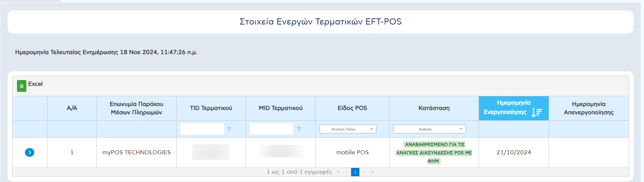The height and width of the screenshot is (182, 644).
Task: Click the Excel label to export
Action: click(x=35, y=84)
